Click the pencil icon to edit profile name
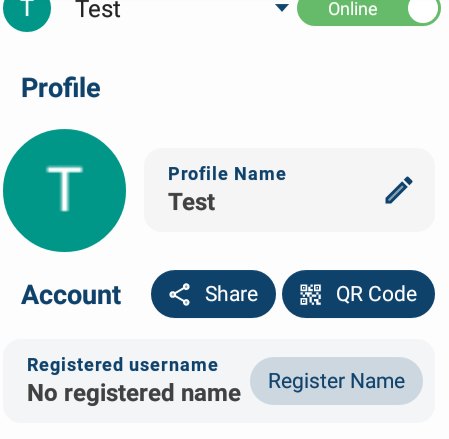 (x=399, y=190)
